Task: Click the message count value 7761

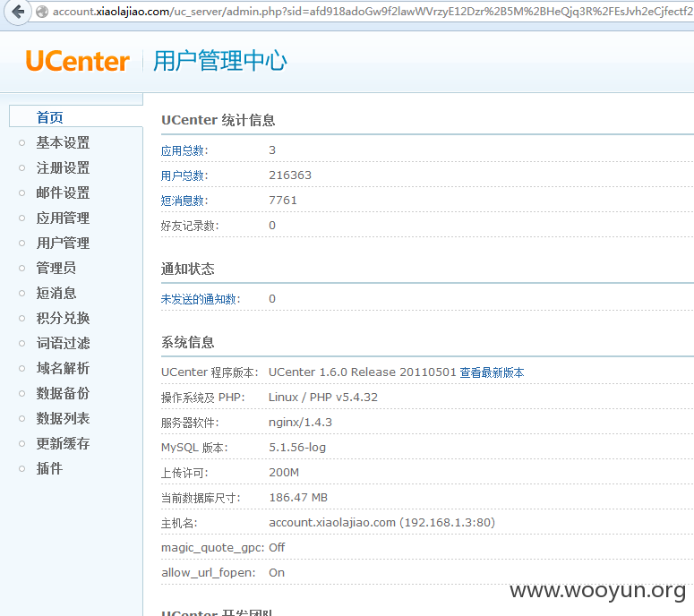Action: (x=283, y=201)
